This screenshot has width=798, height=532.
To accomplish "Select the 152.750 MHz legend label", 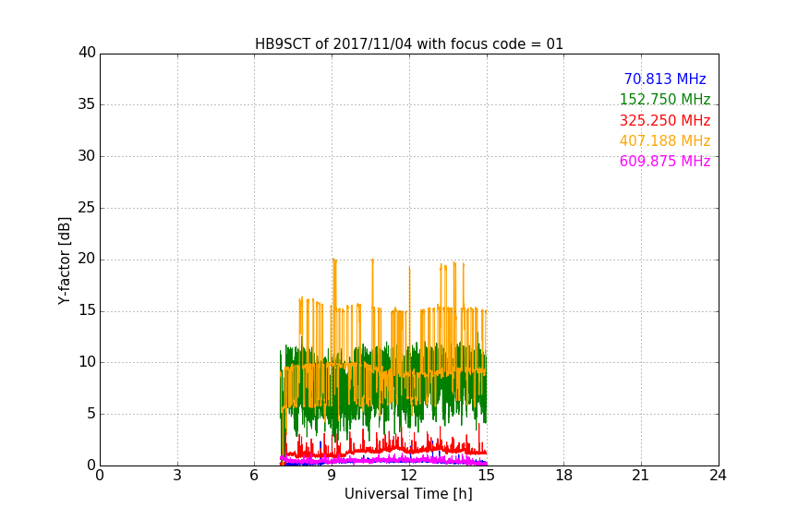I will click(x=665, y=99).
